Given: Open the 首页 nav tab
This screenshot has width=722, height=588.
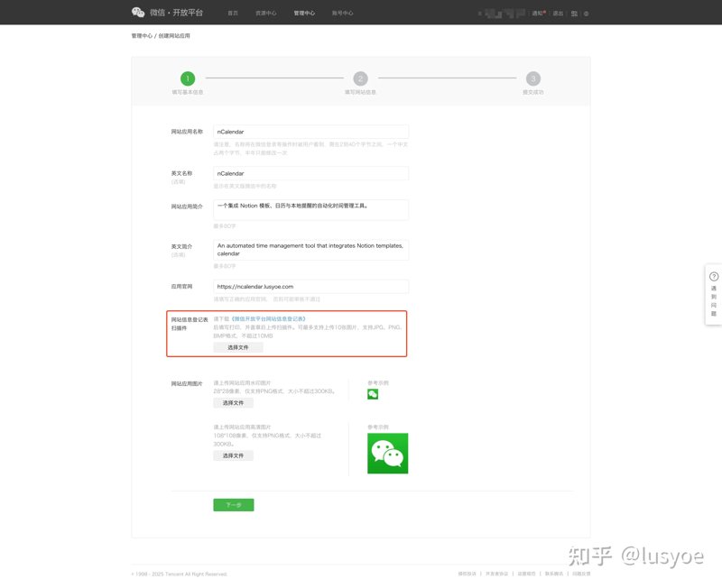Looking at the screenshot, I should [233, 13].
